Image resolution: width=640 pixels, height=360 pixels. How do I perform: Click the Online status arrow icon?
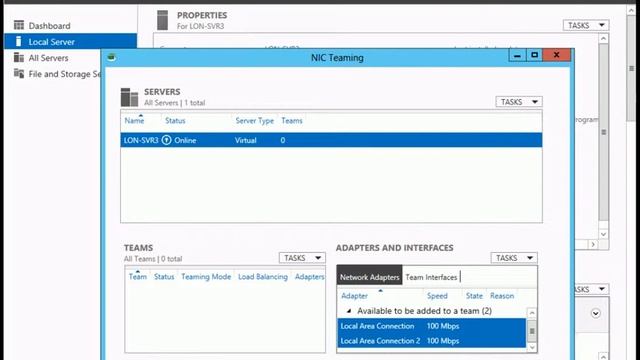166,140
